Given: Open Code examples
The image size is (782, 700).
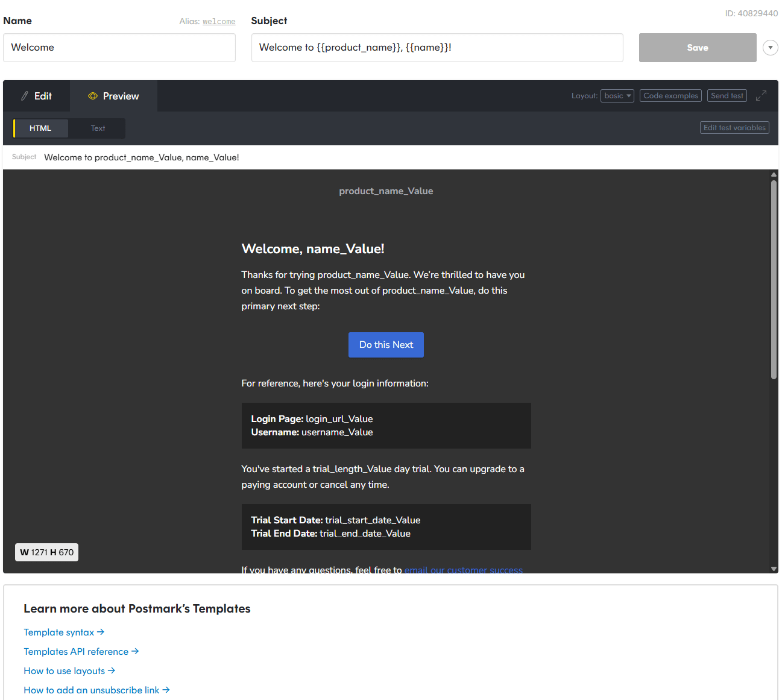Looking at the screenshot, I should pos(670,96).
